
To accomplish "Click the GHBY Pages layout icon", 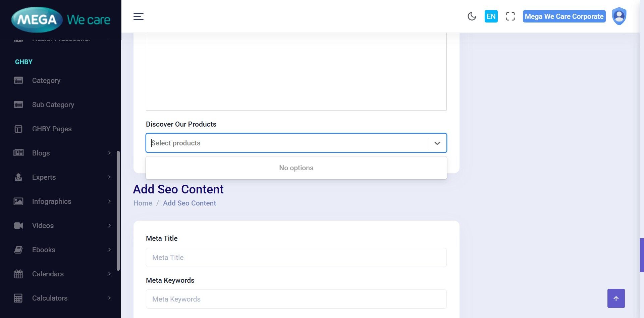I will coord(18,129).
